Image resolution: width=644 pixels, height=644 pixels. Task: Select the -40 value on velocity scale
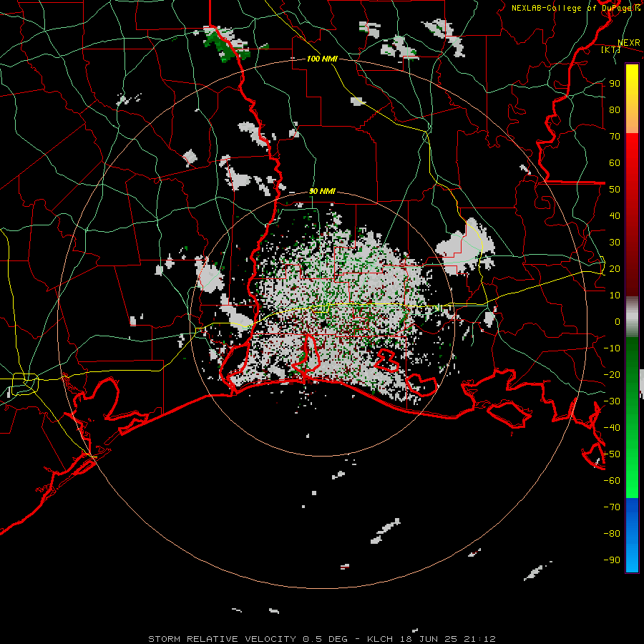coord(612,428)
